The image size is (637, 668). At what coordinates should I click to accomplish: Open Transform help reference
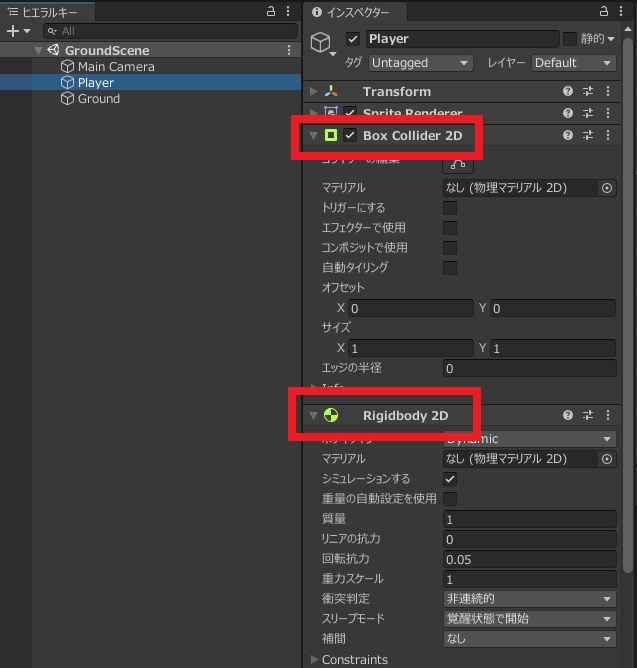[x=568, y=91]
